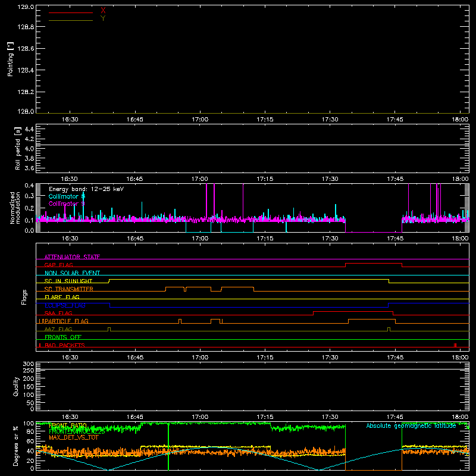Click the ECLIPSE_FLAG label
The width and height of the screenshot is (476, 476).
(x=65, y=305)
